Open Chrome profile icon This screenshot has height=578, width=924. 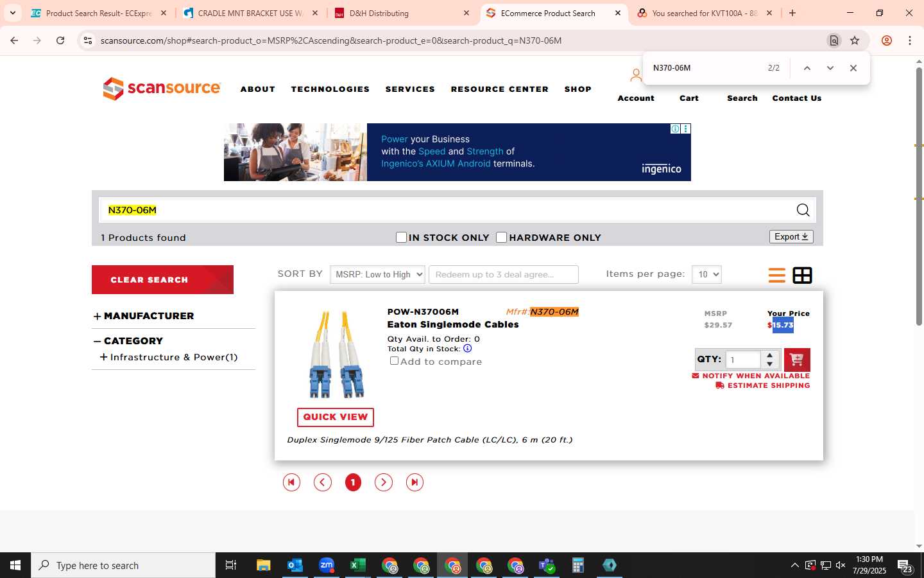(x=887, y=40)
